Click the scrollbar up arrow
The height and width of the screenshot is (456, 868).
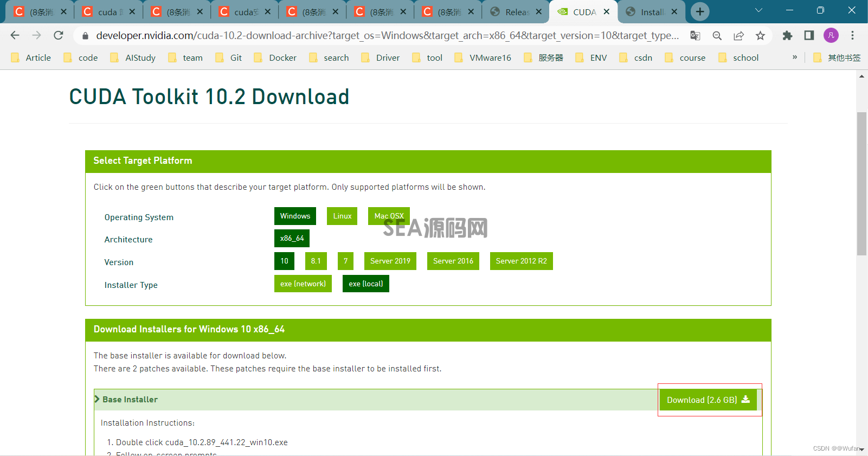(861, 76)
